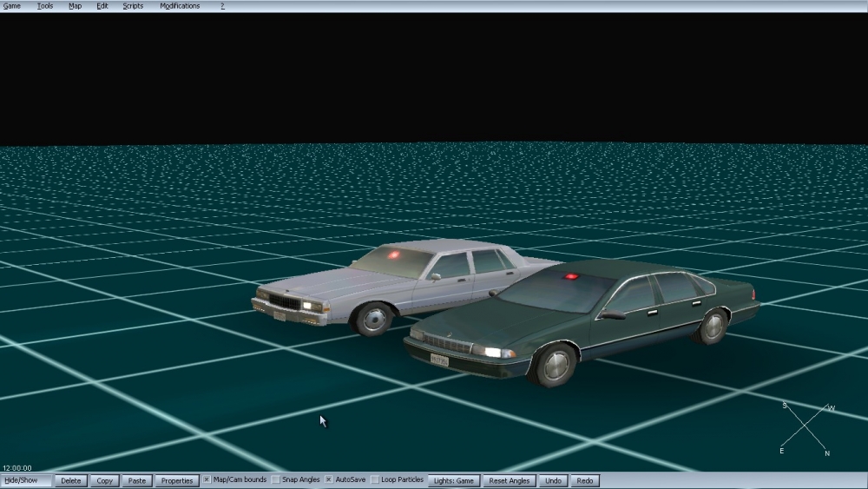Open the ? help menu

(x=222, y=6)
